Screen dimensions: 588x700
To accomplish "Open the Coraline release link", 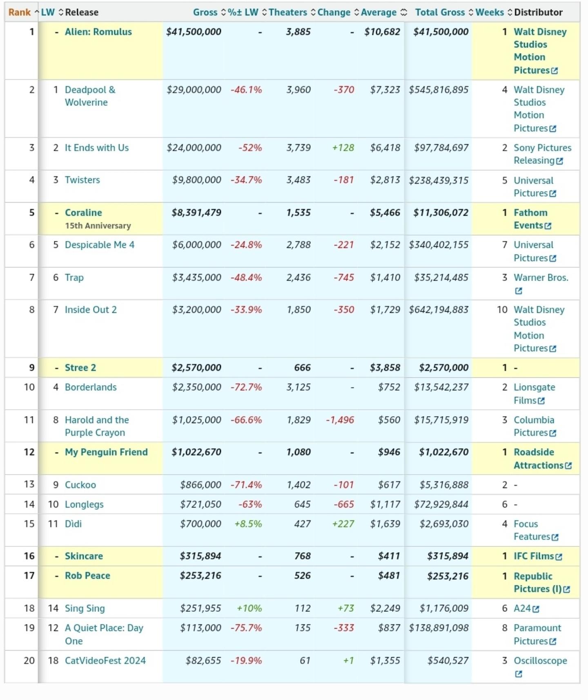I will pyautogui.click(x=84, y=213).
